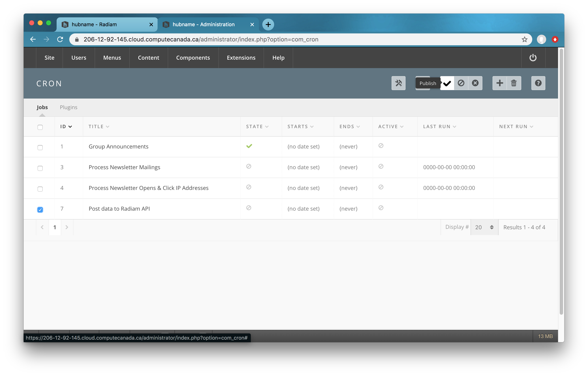This screenshot has height=376, width=588.
Task: Go back with browser back arrow
Action: point(33,39)
